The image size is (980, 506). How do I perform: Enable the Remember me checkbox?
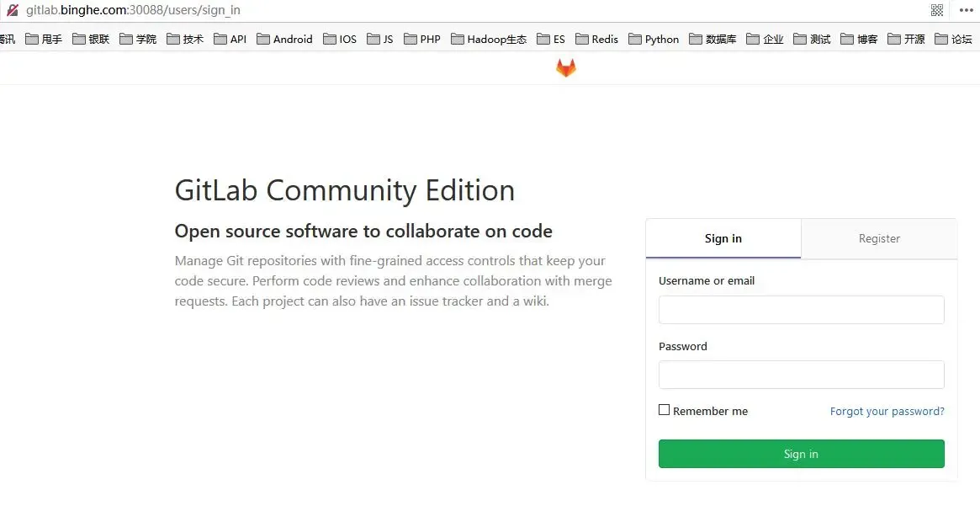(x=664, y=409)
